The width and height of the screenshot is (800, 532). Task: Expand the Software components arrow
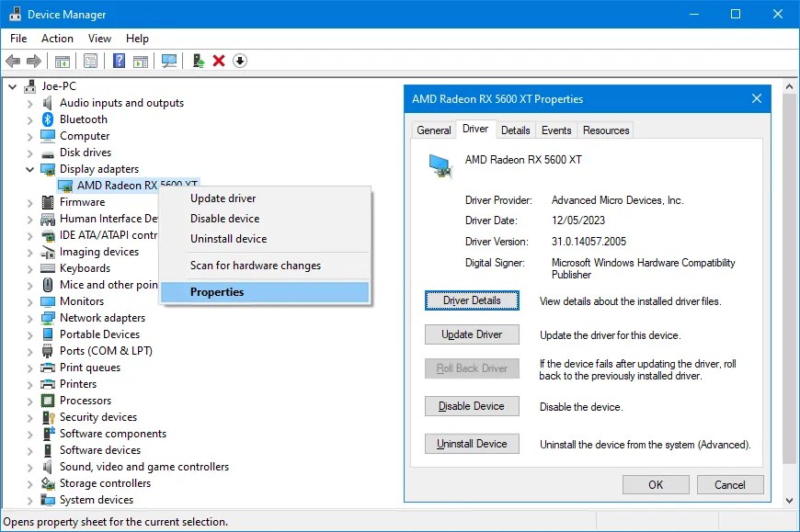click(x=29, y=435)
